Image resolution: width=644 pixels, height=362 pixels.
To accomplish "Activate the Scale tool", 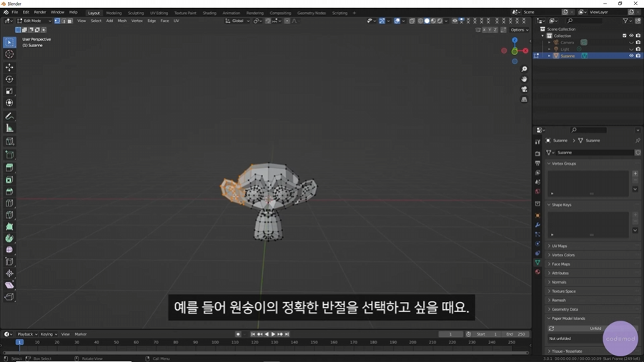I will pyautogui.click(x=9, y=91).
